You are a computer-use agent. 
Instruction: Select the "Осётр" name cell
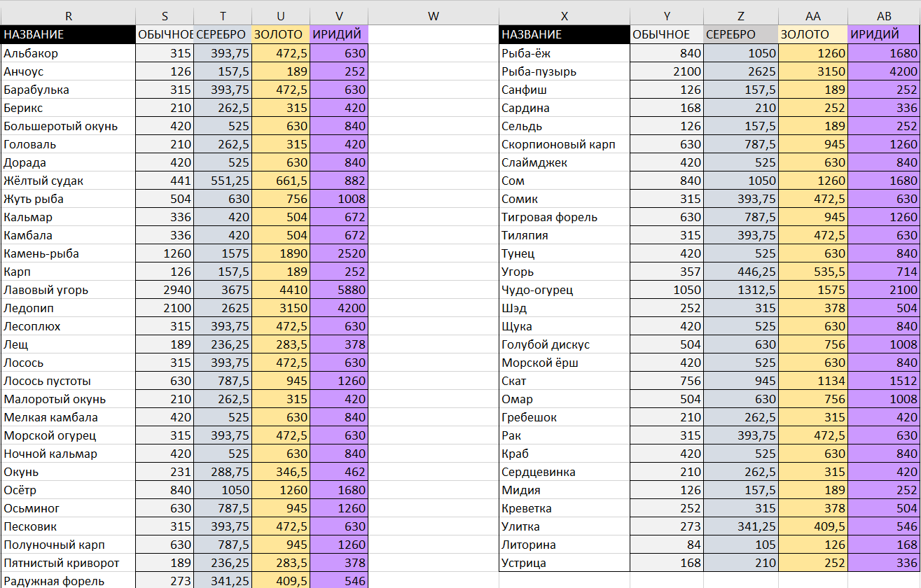tap(68, 490)
